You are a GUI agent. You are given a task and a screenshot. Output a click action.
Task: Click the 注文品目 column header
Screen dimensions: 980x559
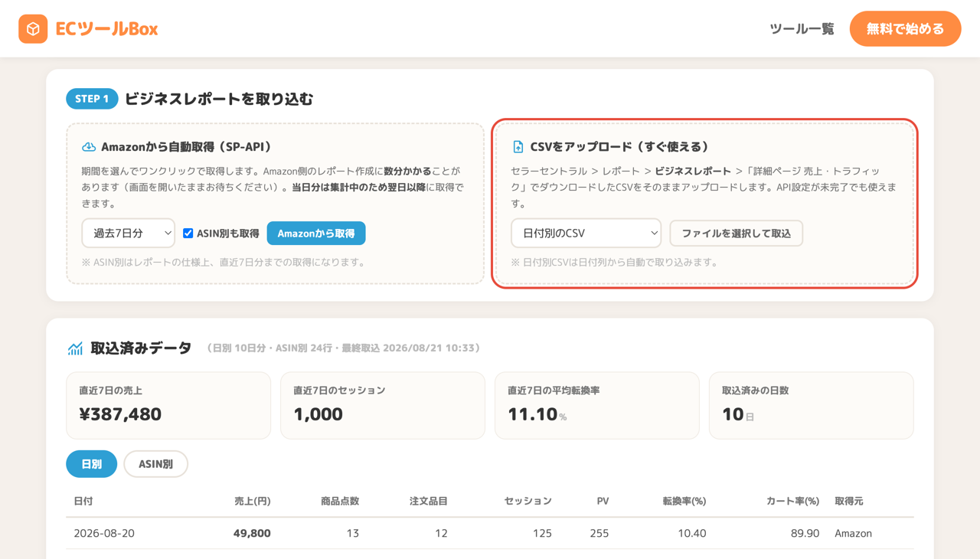(x=429, y=501)
